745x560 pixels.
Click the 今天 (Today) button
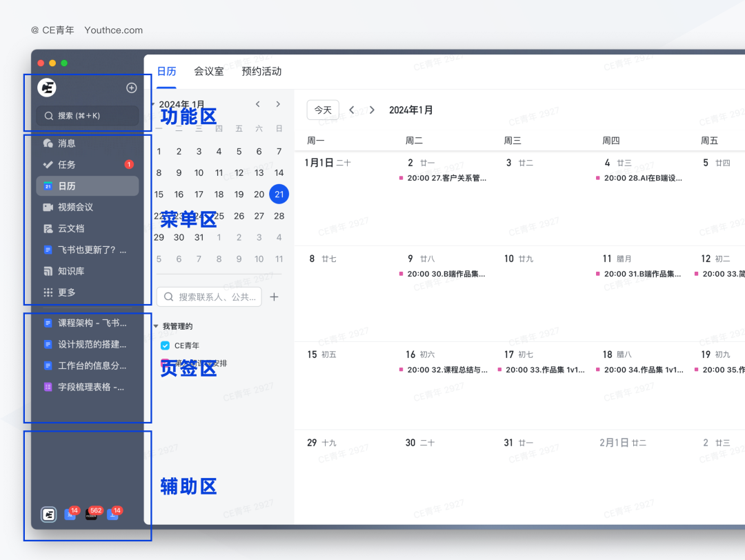[x=323, y=110]
